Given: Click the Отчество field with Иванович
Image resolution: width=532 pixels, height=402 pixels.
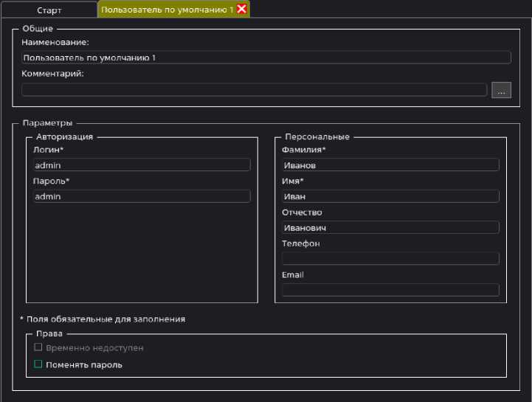Looking at the screenshot, I should coord(390,228).
